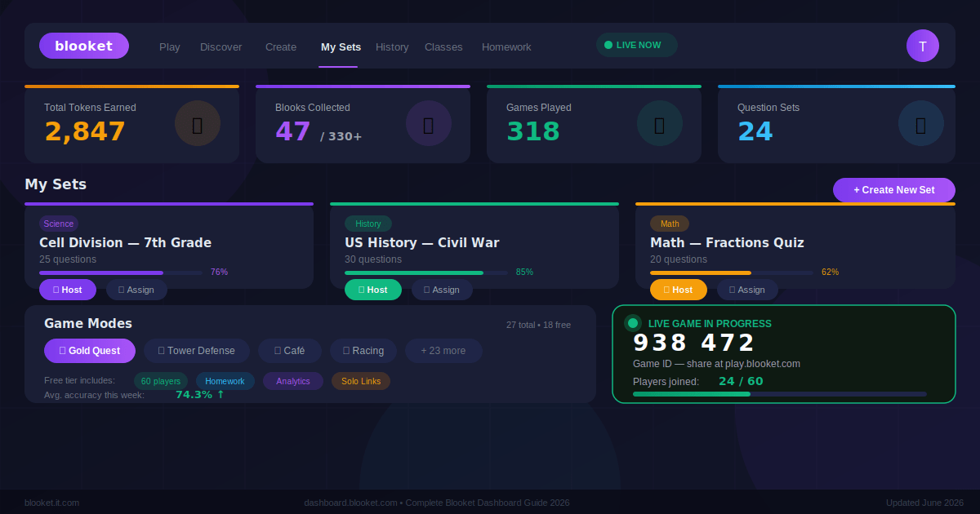Viewport: 980px width, 514px height.
Task: Click the 24 / 60 players count
Action: [741, 381]
